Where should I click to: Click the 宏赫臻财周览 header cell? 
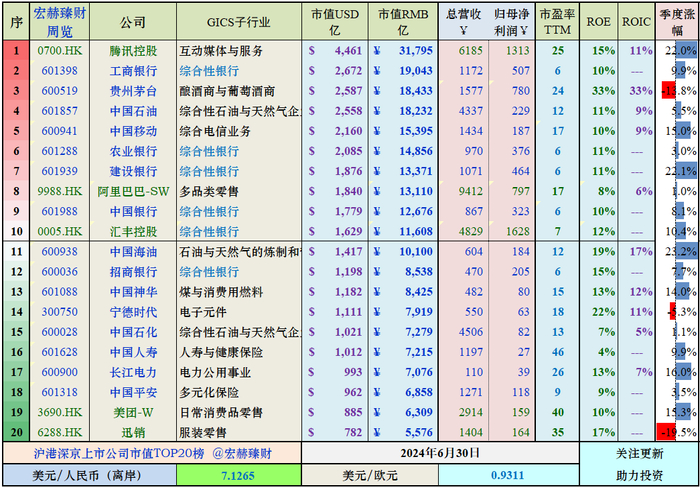59,22
